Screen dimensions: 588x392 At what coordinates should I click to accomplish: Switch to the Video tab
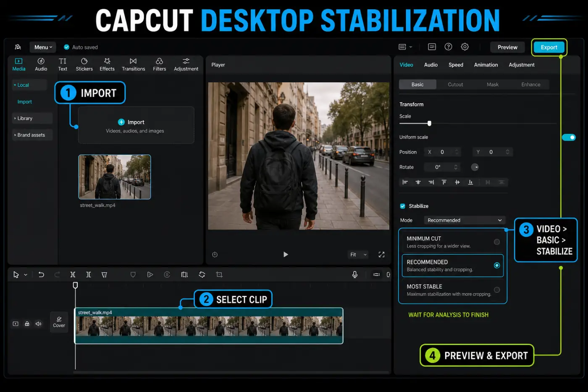tap(406, 65)
